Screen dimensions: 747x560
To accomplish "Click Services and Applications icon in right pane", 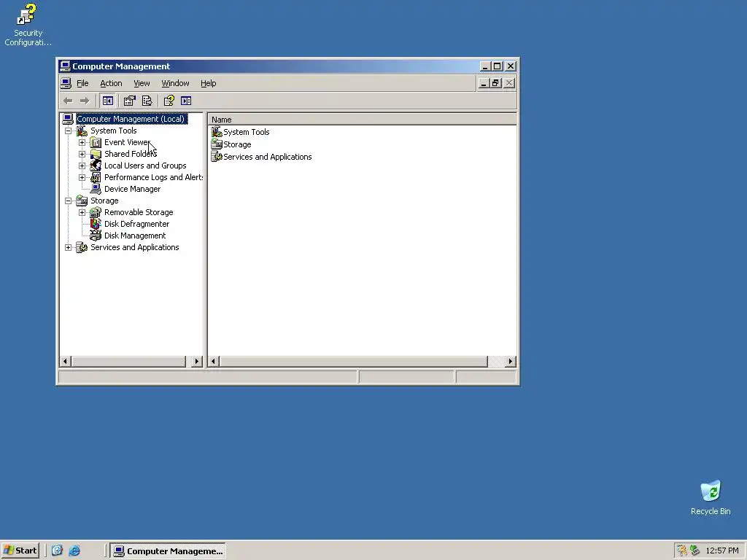I will [217, 157].
